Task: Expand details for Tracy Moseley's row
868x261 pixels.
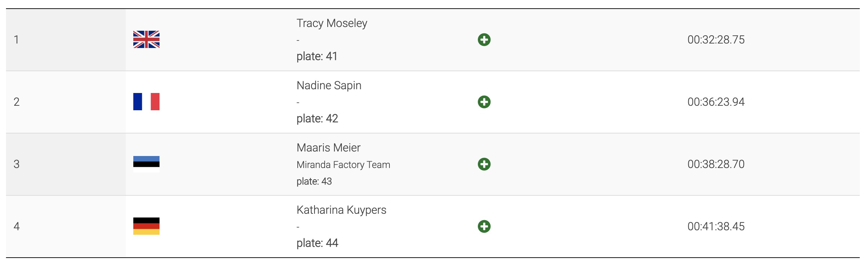Action: [x=484, y=40]
